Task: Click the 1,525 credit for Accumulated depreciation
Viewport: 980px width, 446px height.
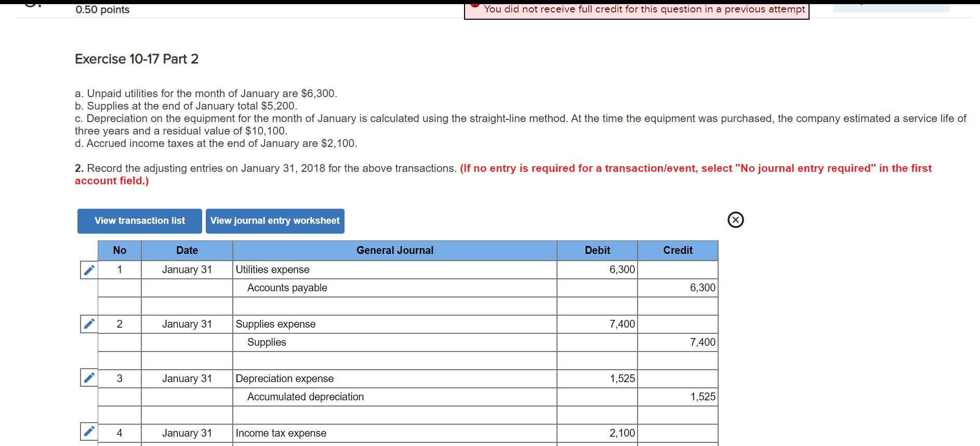Action: 678,397
